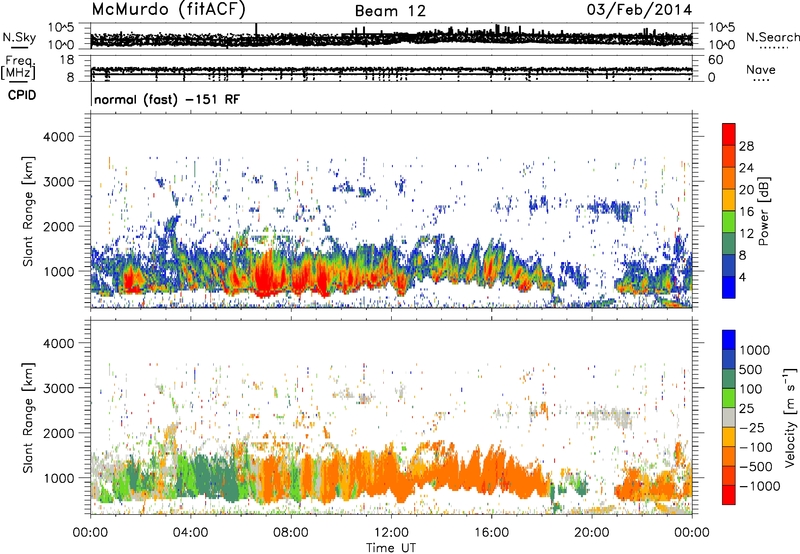800x554 pixels.
Task: Click power panel 'Slant Range [km]' label
Action: click(28, 211)
